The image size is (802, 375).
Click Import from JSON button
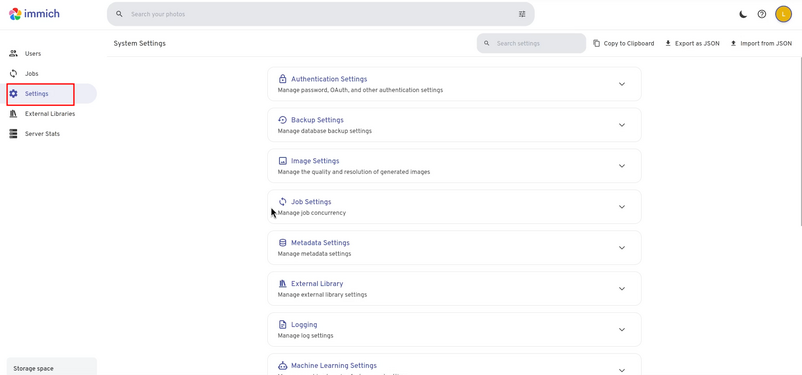click(761, 43)
